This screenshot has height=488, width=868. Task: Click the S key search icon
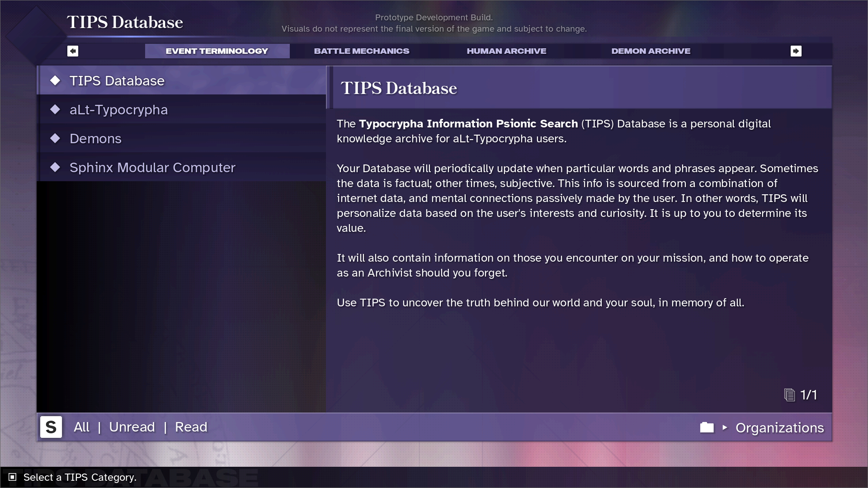click(x=51, y=427)
